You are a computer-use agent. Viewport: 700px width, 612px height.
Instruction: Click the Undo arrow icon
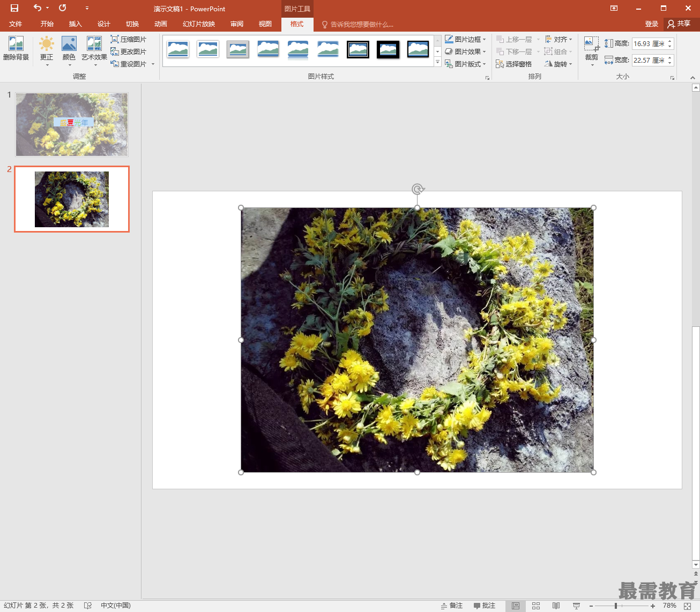(37, 8)
